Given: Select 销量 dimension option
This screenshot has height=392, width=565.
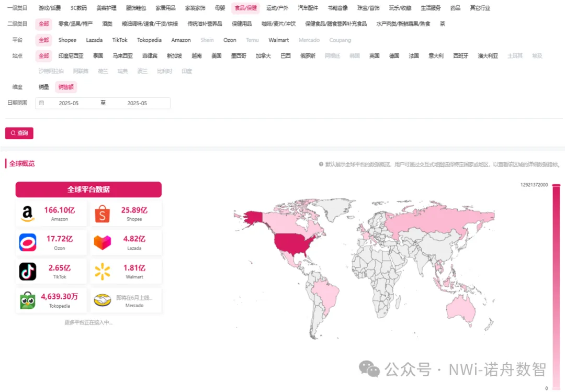Looking at the screenshot, I should [44, 87].
